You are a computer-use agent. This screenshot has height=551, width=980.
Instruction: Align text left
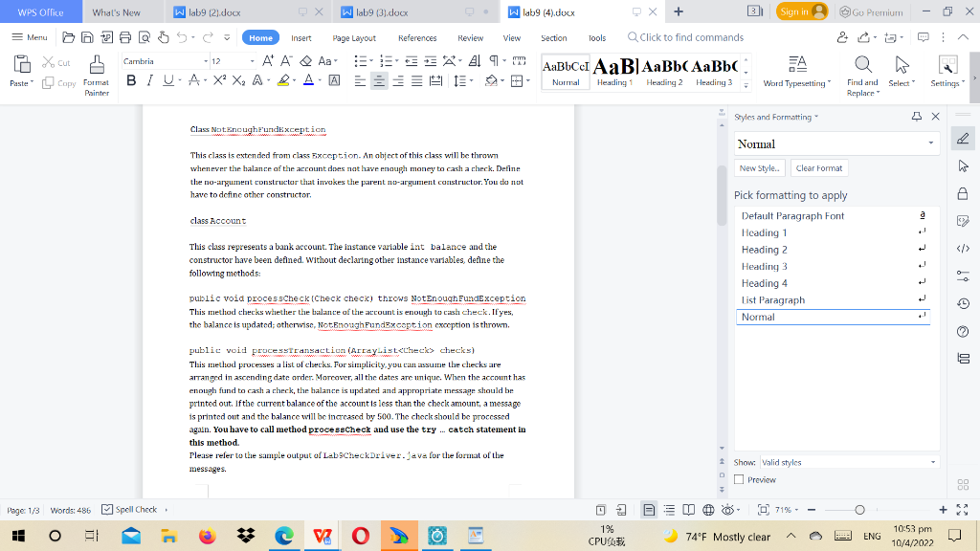pos(360,81)
